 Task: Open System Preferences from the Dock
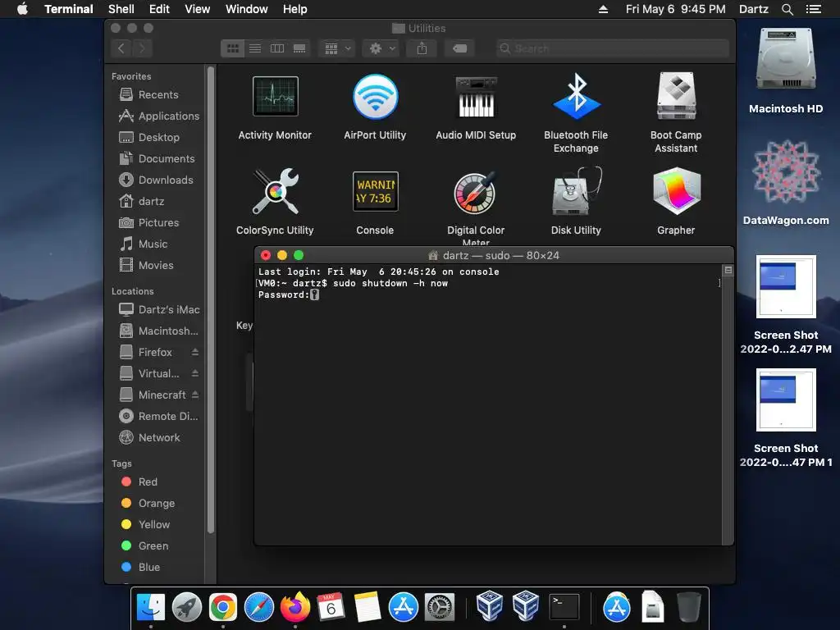[440, 607]
